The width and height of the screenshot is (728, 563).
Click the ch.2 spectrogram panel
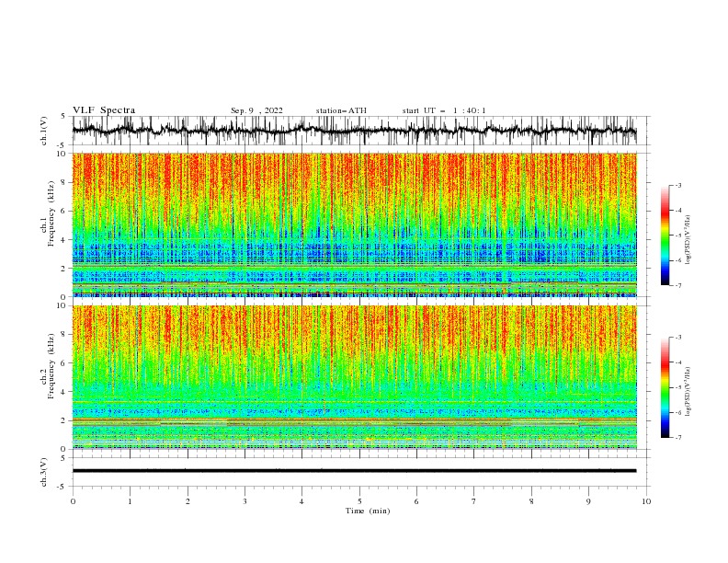point(354,377)
